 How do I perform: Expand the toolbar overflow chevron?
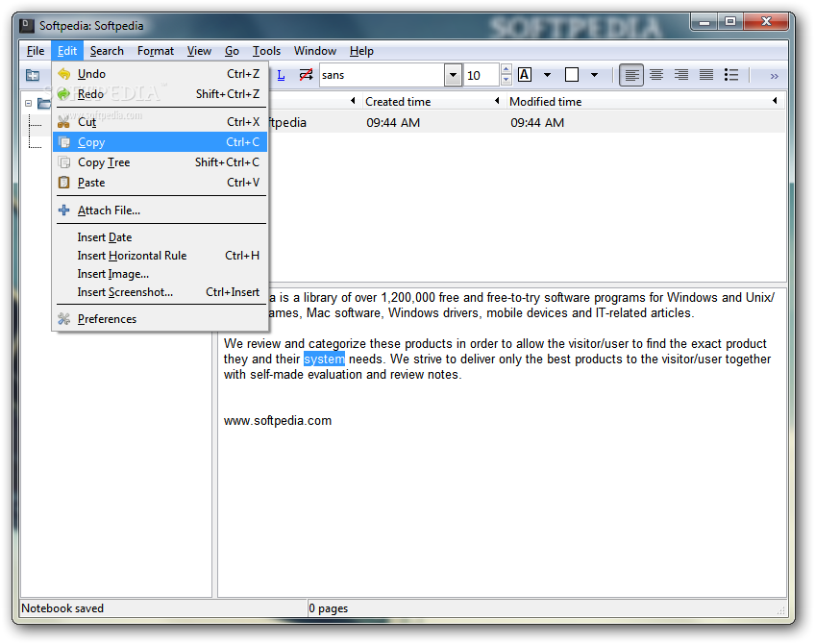click(x=775, y=76)
